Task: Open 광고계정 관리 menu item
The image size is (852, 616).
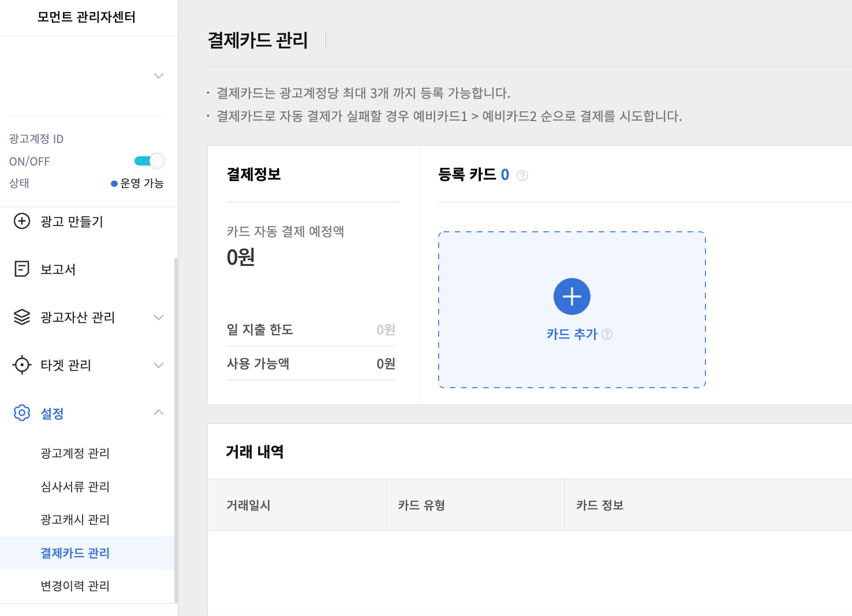Action: (75, 453)
